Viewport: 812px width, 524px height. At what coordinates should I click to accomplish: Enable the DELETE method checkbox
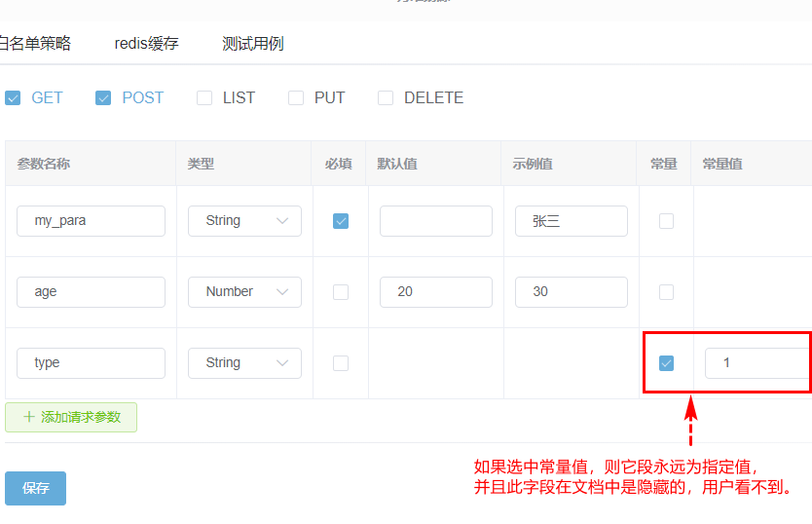(x=386, y=97)
